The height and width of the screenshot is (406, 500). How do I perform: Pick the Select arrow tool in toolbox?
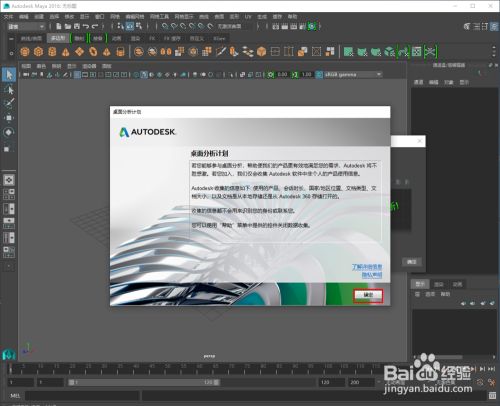[x=9, y=74]
